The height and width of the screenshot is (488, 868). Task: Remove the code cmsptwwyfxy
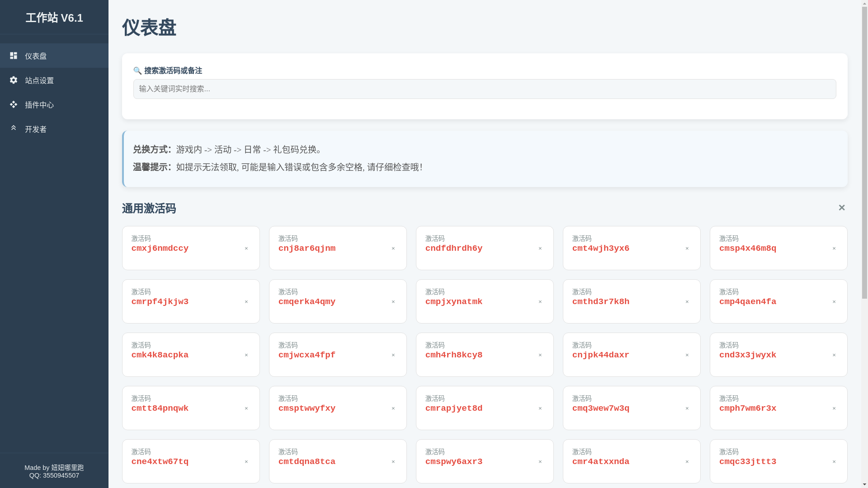(393, 408)
